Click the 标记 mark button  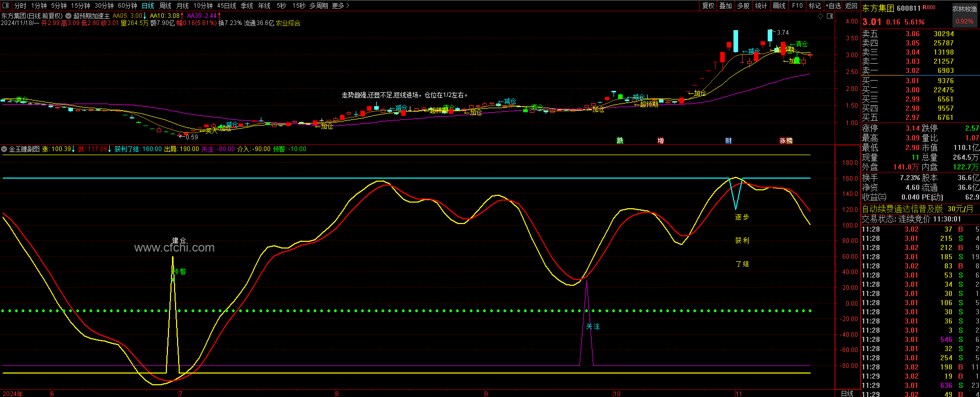click(815, 6)
